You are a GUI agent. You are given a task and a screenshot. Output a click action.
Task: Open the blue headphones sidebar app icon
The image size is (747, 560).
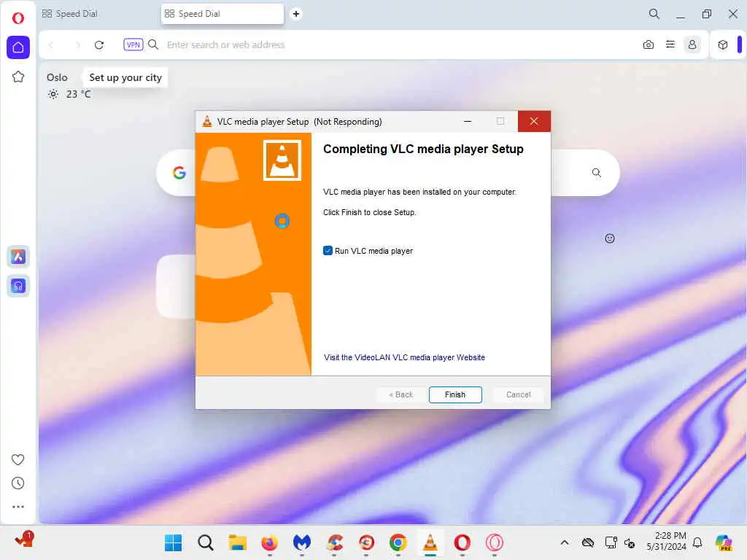(18, 286)
